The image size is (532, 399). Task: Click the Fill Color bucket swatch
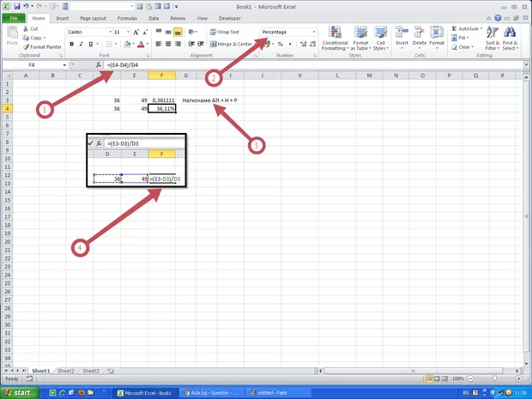coord(127,44)
